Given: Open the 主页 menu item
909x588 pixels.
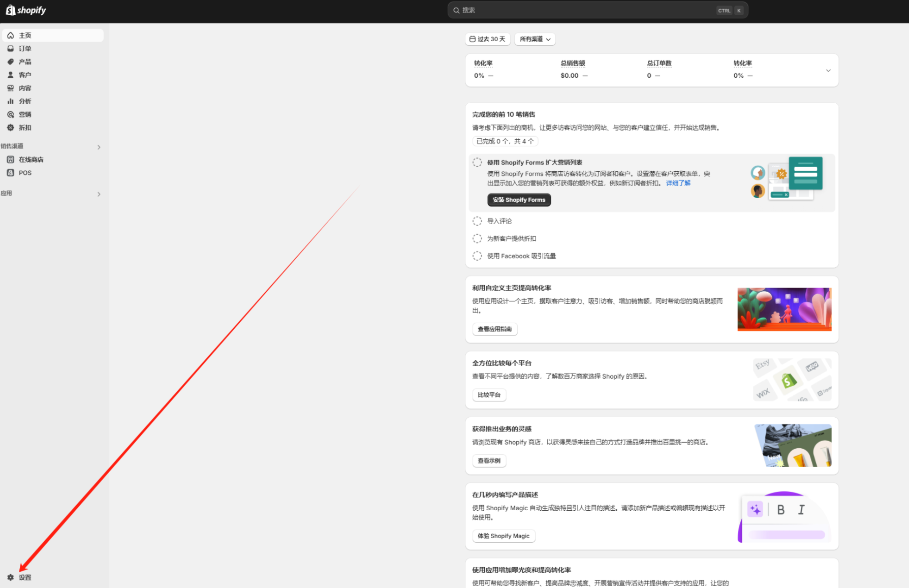Looking at the screenshot, I should pos(53,36).
